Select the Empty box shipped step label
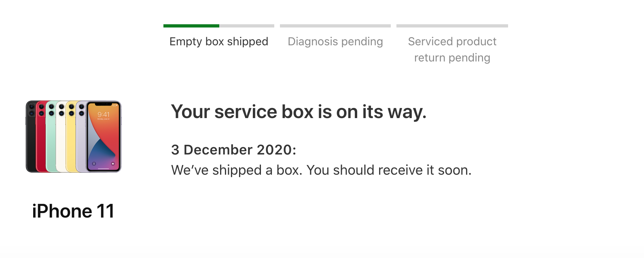 click(x=219, y=42)
